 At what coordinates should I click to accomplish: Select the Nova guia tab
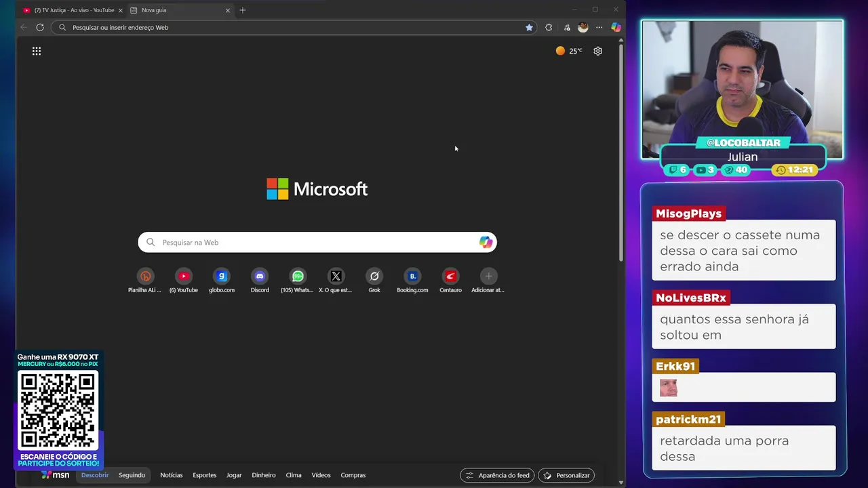pos(179,10)
